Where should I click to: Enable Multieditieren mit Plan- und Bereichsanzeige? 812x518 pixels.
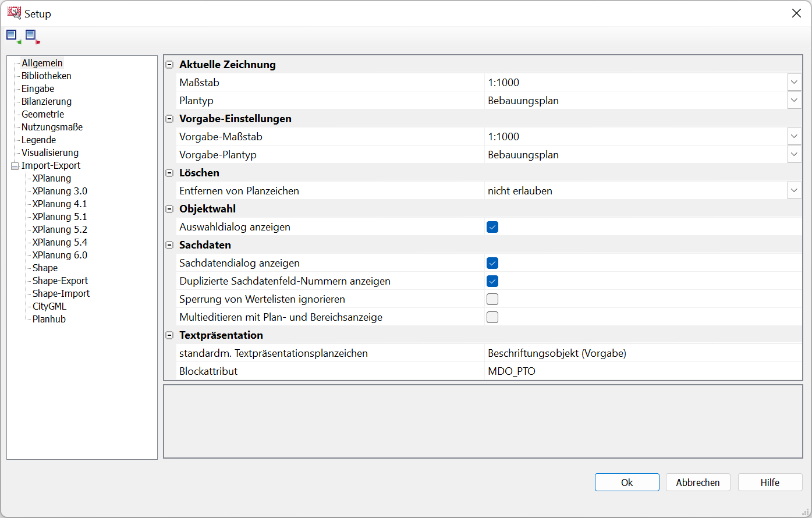pyautogui.click(x=492, y=317)
